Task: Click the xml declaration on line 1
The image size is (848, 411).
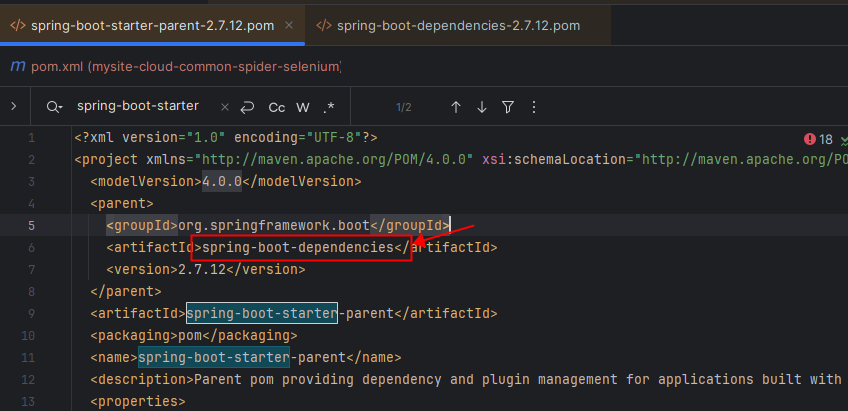Action: pos(226,137)
